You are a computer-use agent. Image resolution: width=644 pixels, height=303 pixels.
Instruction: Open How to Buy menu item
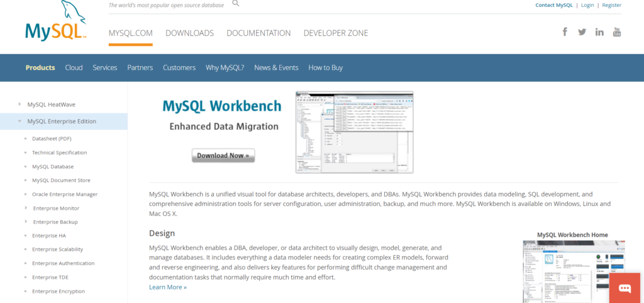[x=326, y=67]
